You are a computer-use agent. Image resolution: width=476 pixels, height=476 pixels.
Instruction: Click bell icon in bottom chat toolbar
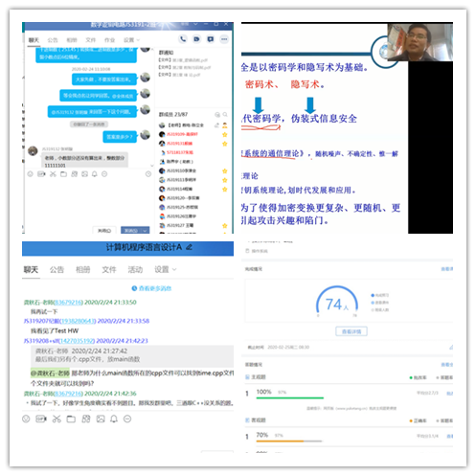(x=114, y=419)
